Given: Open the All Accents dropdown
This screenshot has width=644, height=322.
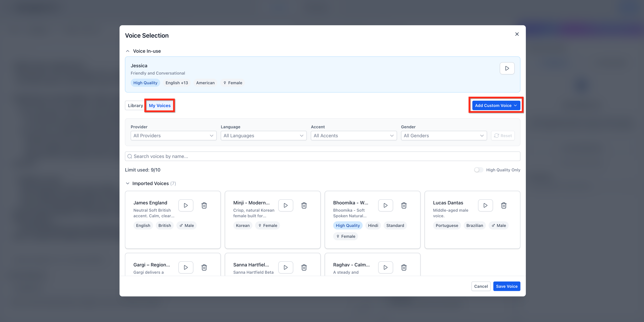Looking at the screenshot, I should (353, 136).
